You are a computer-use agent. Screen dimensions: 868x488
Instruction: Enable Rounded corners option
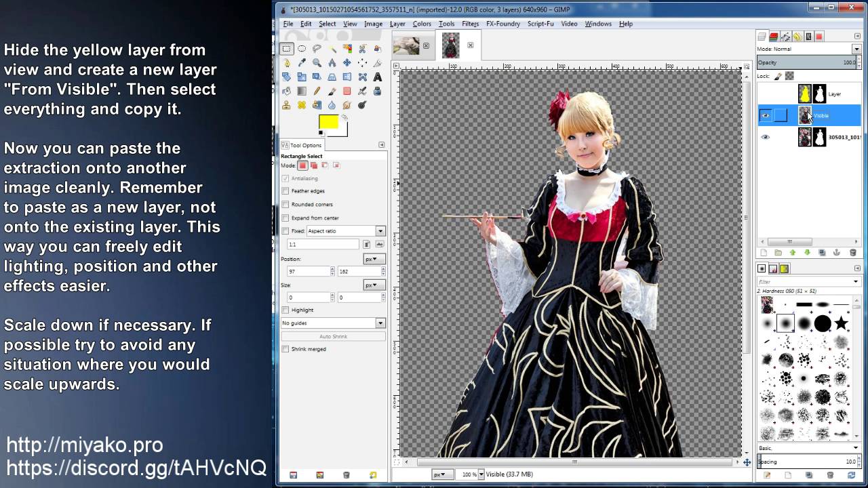[x=285, y=204]
